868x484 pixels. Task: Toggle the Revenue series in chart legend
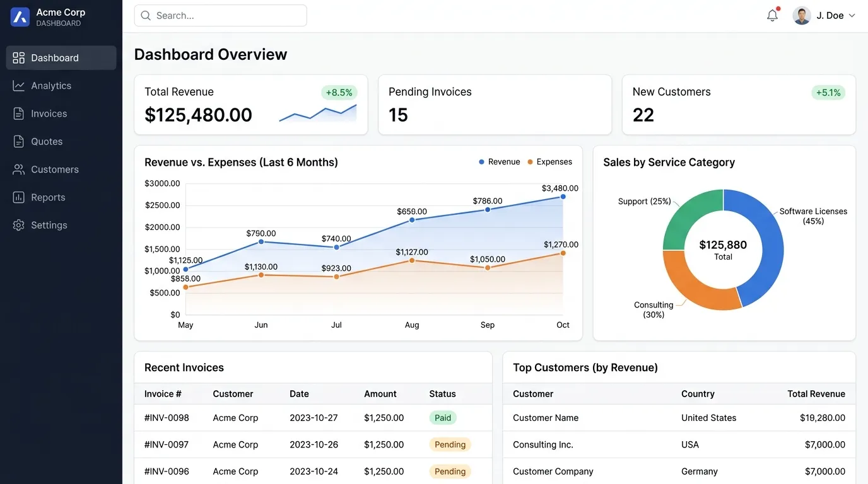coord(499,162)
